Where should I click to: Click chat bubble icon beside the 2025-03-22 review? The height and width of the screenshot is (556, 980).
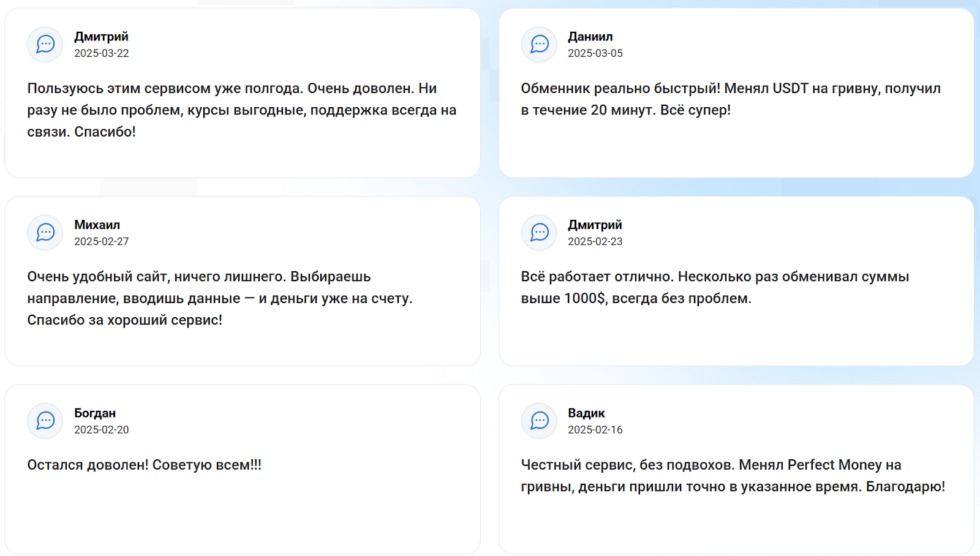pyautogui.click(x=45, y=44)
